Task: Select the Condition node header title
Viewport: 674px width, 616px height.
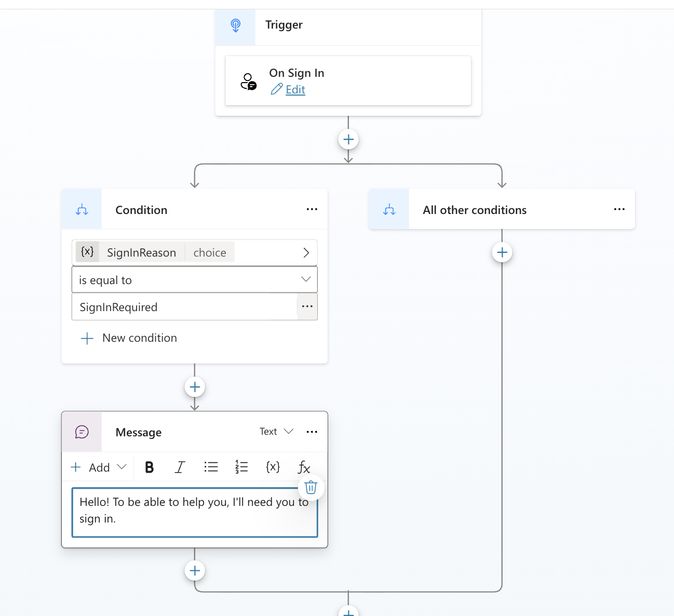Action: click(141, 210)
